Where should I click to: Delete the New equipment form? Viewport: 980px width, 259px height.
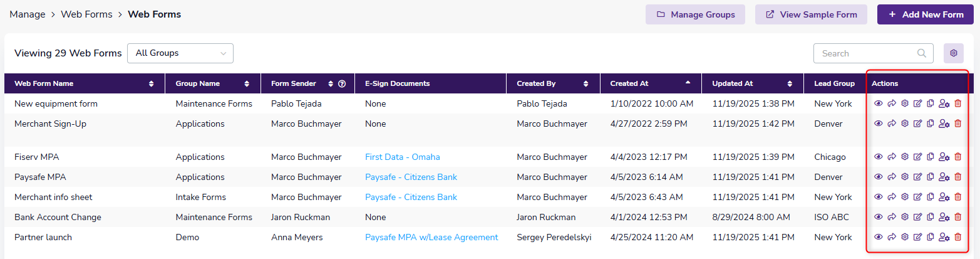957,103
